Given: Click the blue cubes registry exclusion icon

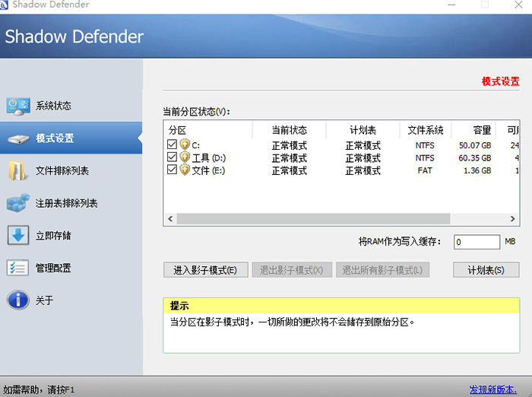Looking at the screenshot, I should (18, 203).
